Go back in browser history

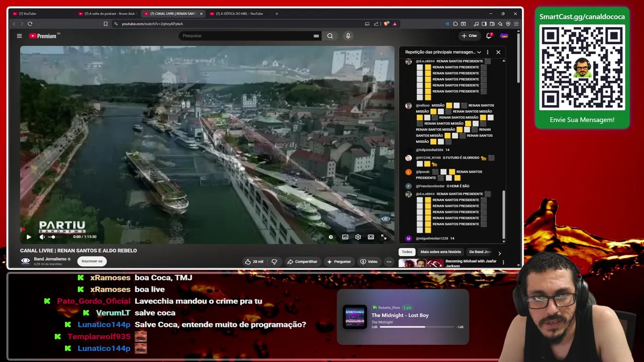point(14,24)
